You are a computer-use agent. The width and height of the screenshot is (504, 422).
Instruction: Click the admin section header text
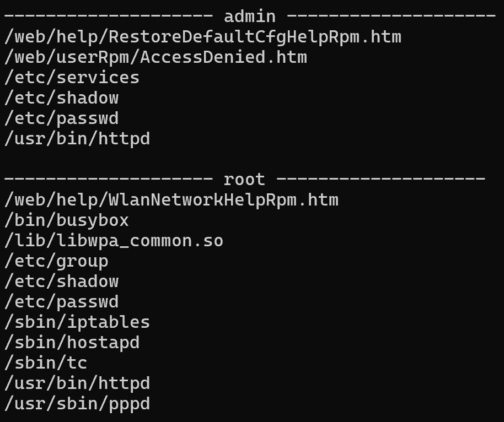249,17
